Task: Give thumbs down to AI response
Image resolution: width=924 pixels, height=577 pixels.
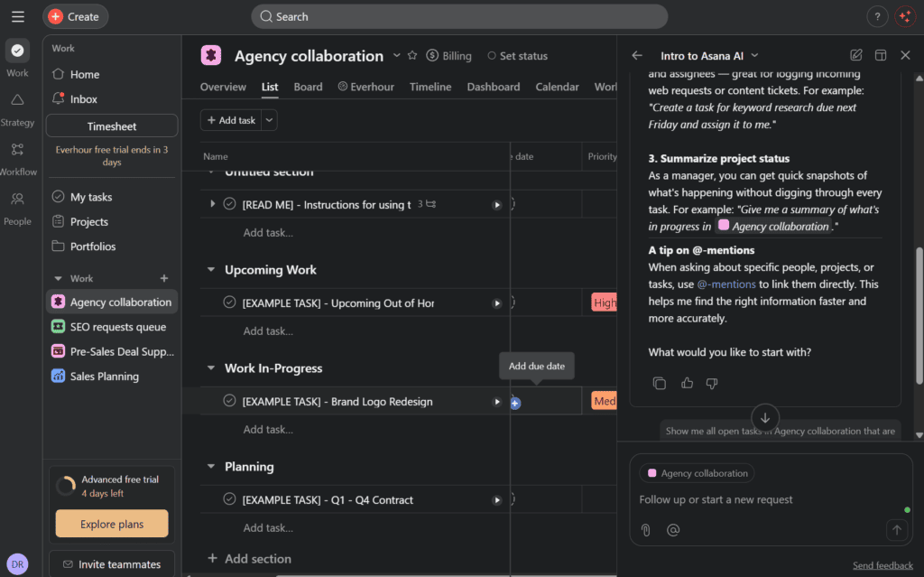Action: coord(712,384)
